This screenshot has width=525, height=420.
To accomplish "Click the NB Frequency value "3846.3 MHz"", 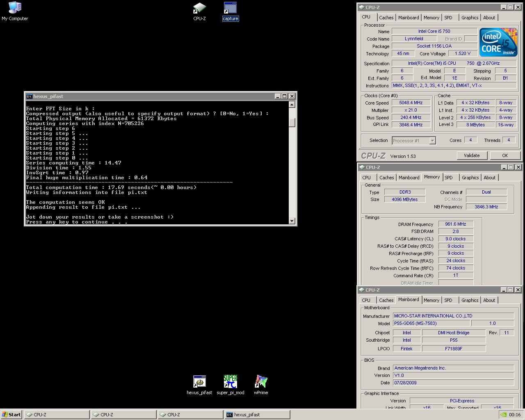I will point(486,207).
